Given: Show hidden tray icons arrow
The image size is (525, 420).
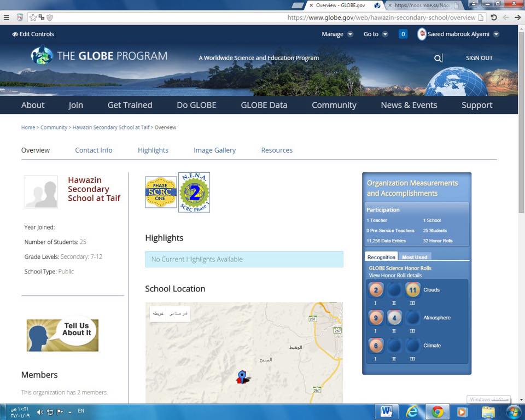Looking at the screenshot, I should [x=69, y=412].
